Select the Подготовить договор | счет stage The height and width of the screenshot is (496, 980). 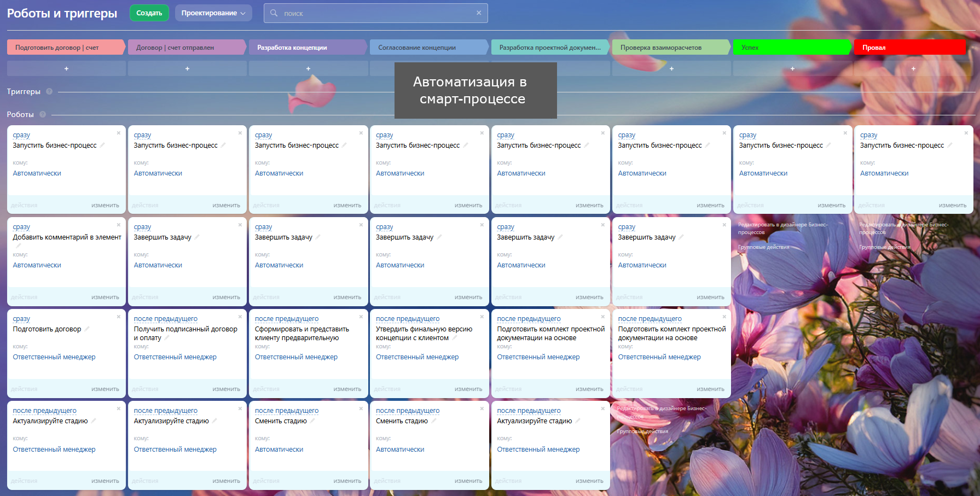tap(66, 48)
